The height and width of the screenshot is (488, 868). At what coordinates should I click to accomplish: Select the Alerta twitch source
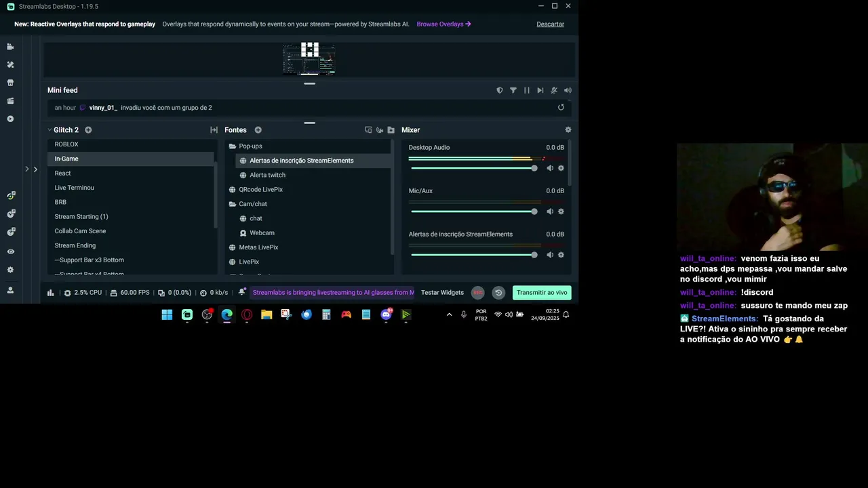tap(312, 175)
